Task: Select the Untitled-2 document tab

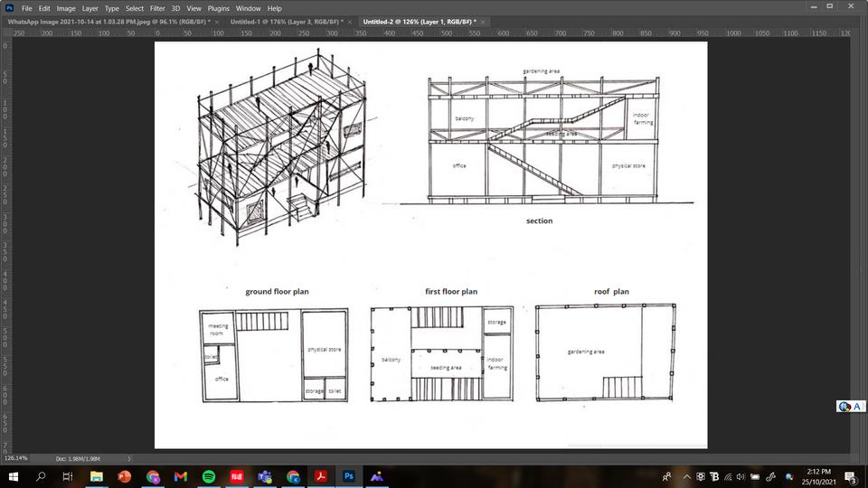Action: (x=419, y=22)
